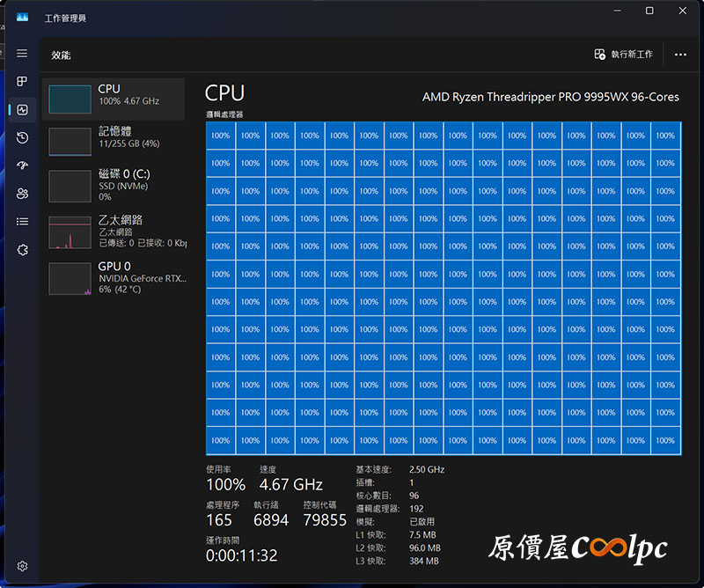Image resolution: width=704 pixels, height=588 pixels.
Task: Select the Performance page icon
Action: point(22,110)
